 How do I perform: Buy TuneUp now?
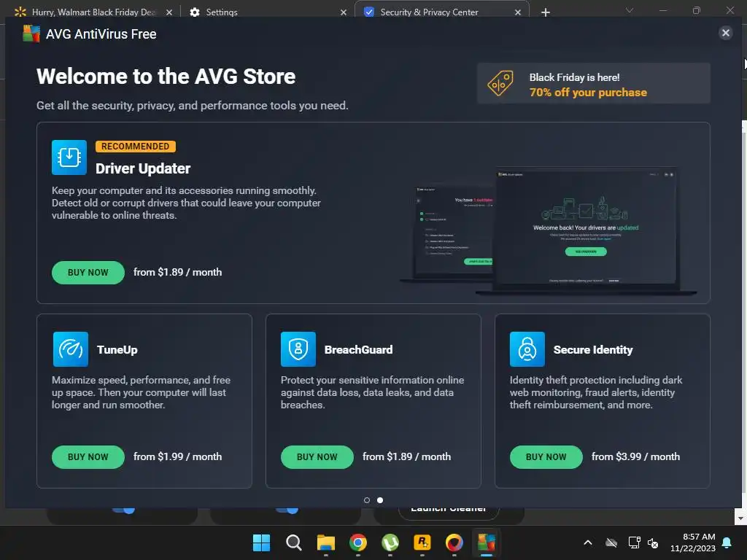tap(88, 456)
